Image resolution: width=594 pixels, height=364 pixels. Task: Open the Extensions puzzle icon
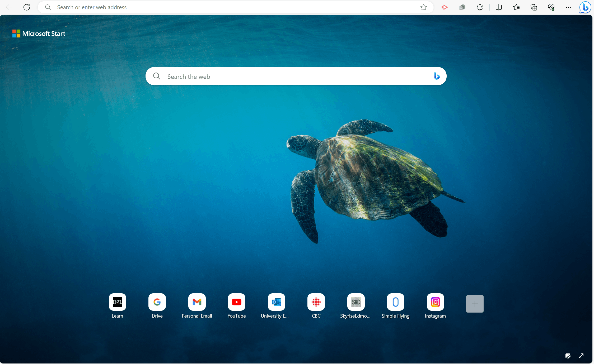480,7
